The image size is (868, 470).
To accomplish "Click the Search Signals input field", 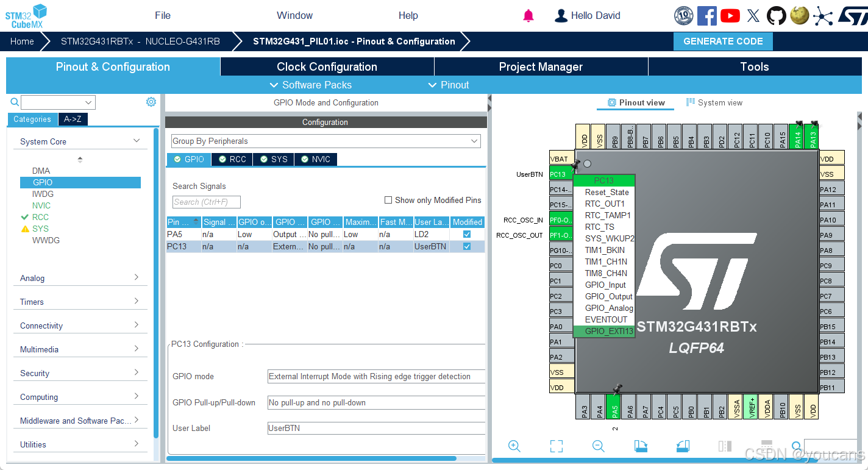I will 207,202.
